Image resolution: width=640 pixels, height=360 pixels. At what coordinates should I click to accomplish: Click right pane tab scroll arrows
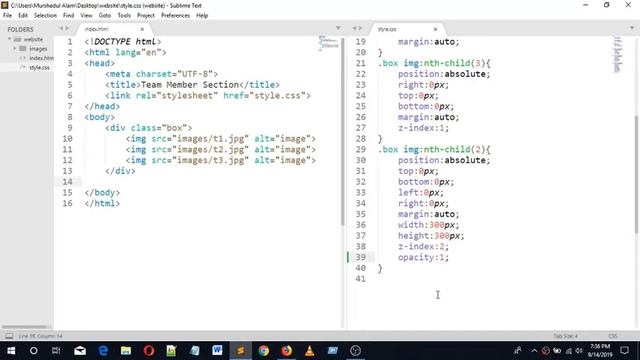click(357, 28)
